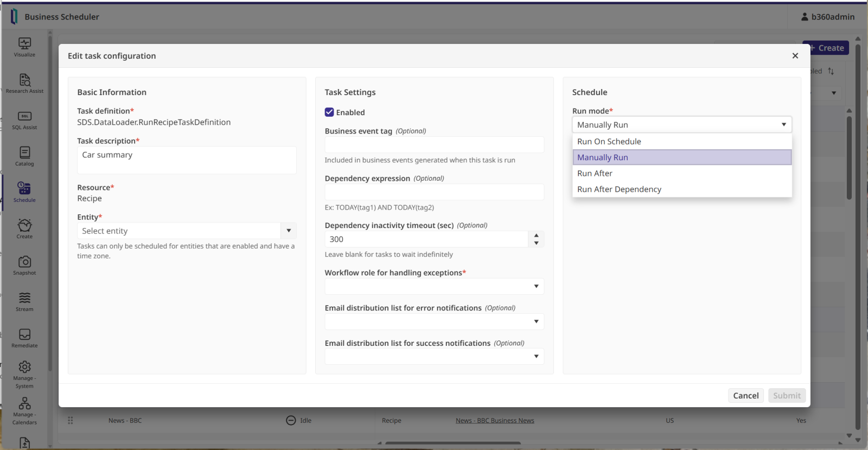
Task: Expand the Select entity dropdown
Action: [289, 231]
